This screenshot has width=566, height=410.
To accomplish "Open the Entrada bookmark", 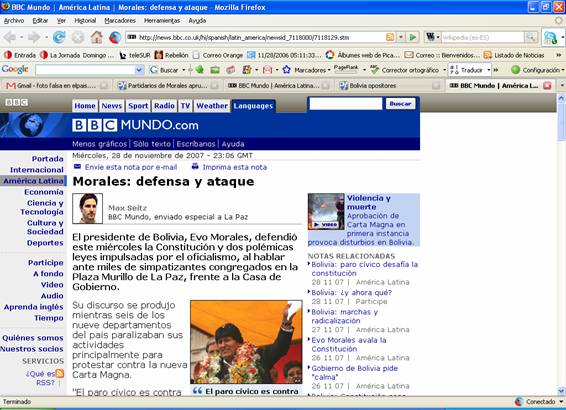I will 20,55.
